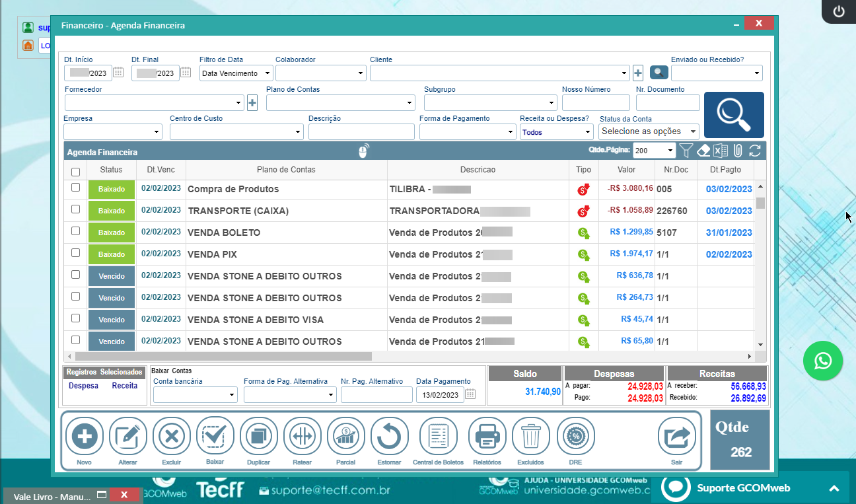
Task: Sort by the Status column header
Action: (x=112, y=170)
